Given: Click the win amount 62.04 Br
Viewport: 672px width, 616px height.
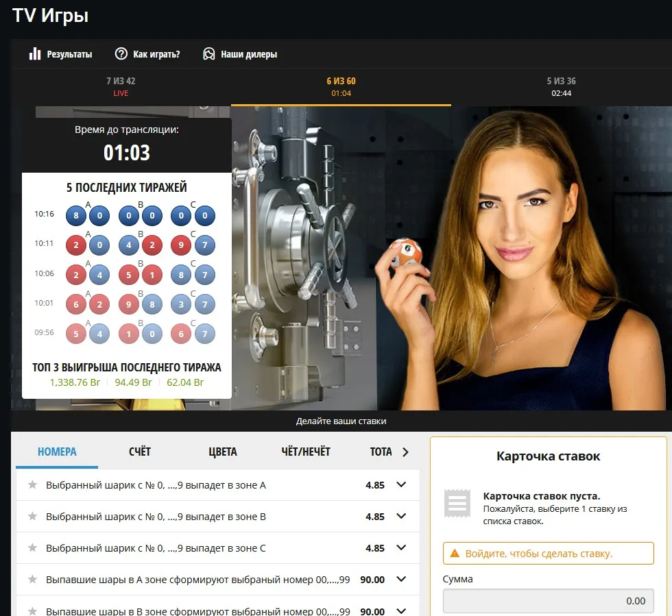Looking at the screenshot, I should [185, 382].
